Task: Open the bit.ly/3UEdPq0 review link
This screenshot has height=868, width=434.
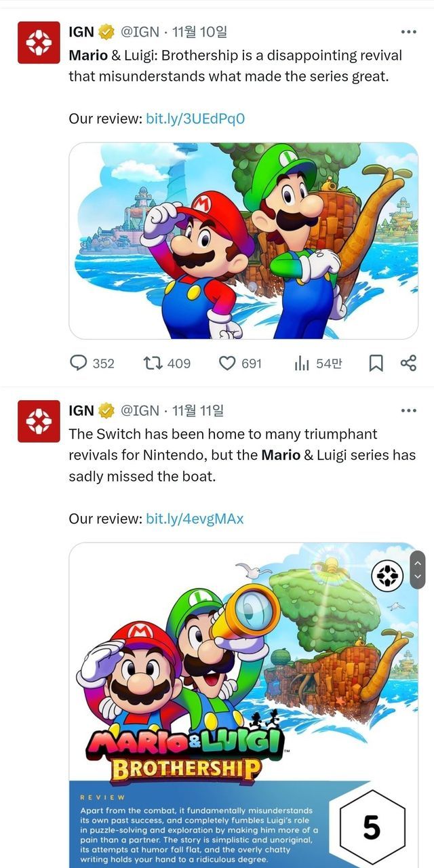Action: [195, 119]
